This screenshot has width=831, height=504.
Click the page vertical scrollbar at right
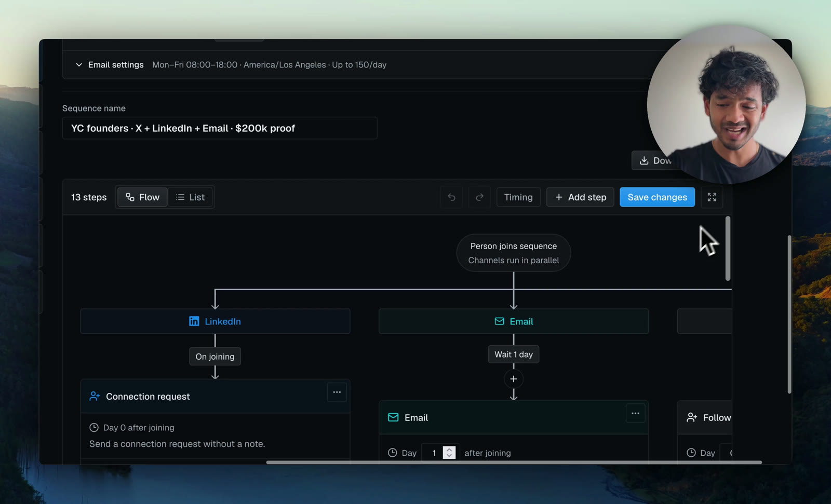789,314
